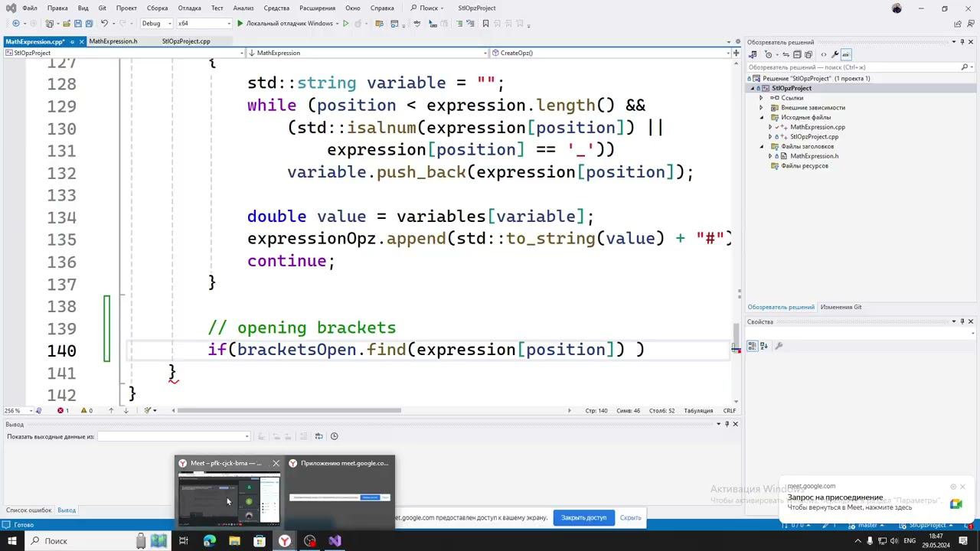This screenshot has height=551, width=980.
Task: Collapse the Файлы заголовков folder
Action: click(761, 146)
